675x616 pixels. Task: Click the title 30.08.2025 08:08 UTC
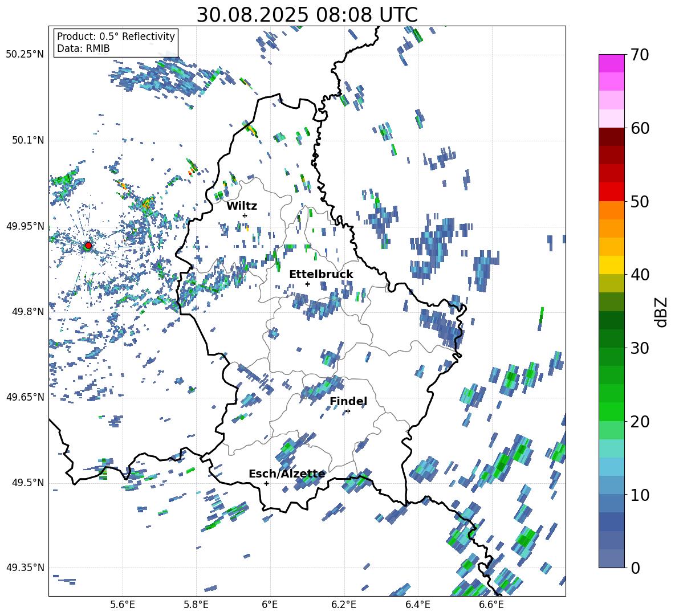307,15
